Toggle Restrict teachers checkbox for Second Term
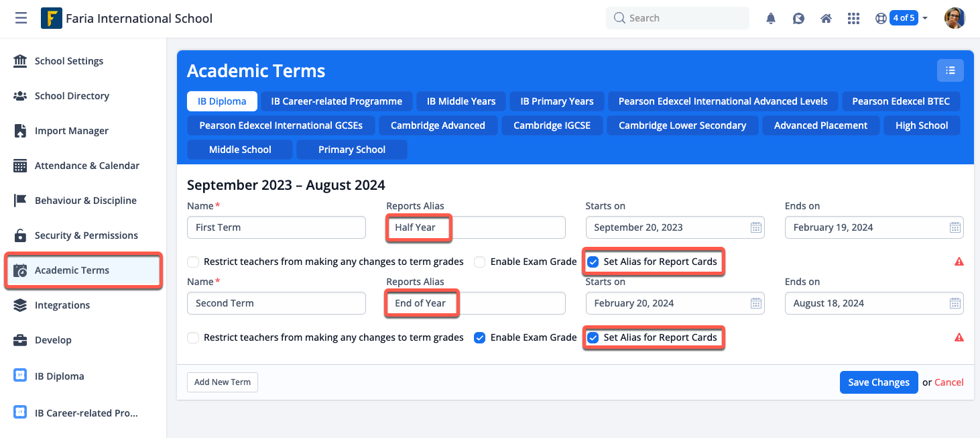This screenshot has width=980, height=438. tap(193, 337)
